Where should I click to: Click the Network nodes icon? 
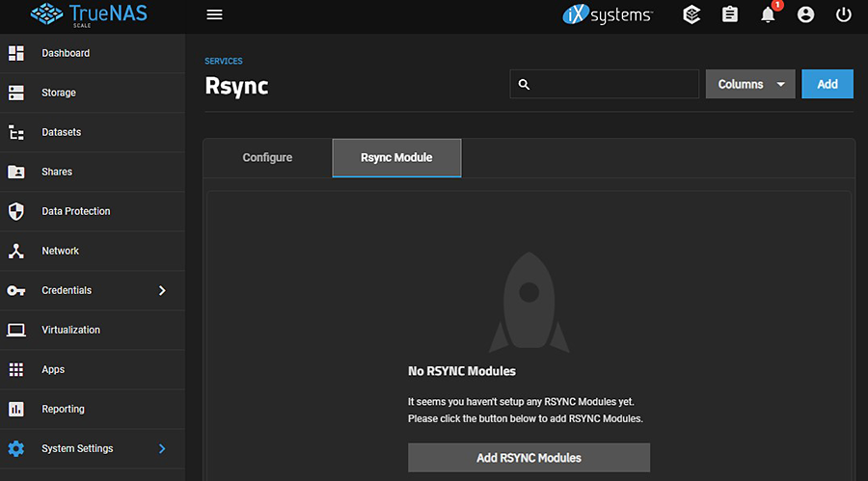point(16,251)
